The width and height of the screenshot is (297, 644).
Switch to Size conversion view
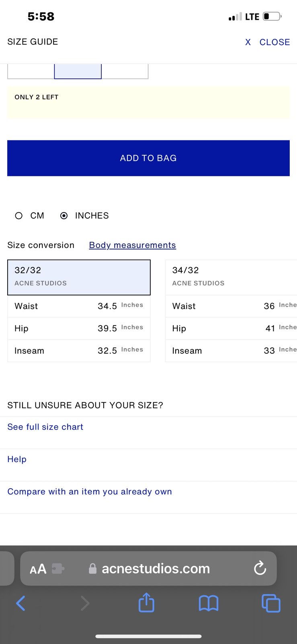(x=41, y=245)
